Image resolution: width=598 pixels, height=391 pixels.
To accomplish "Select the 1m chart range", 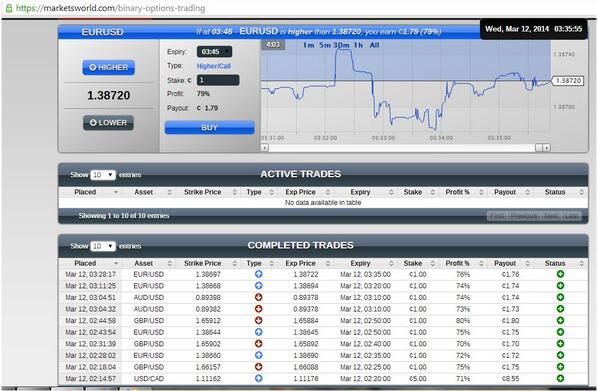I will point(309,45).
